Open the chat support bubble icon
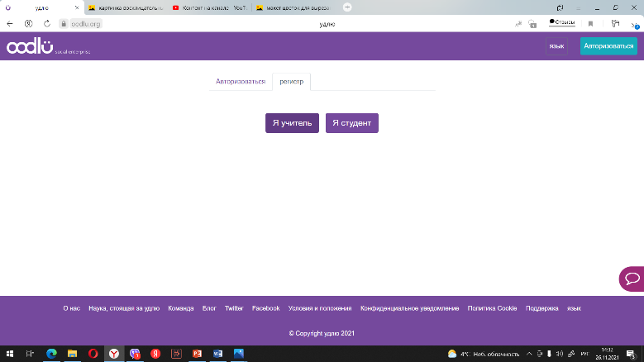Screen dimensions: 644x362 point(632,279)
